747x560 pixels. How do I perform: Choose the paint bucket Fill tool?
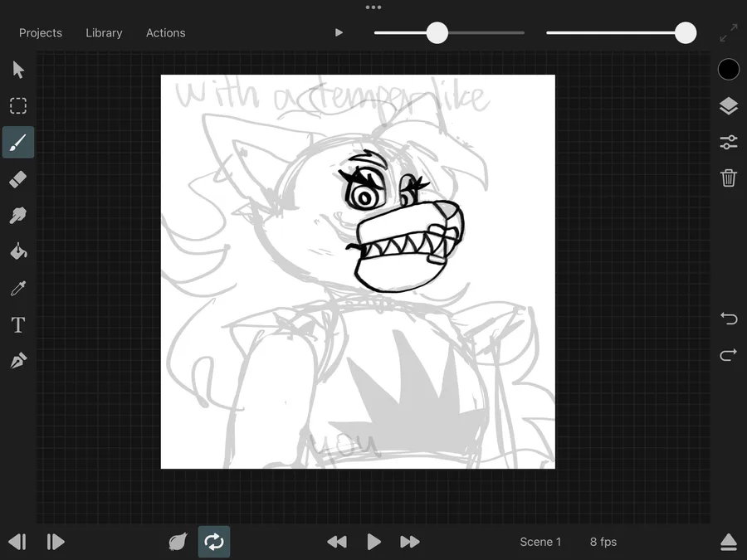[18, 251]
